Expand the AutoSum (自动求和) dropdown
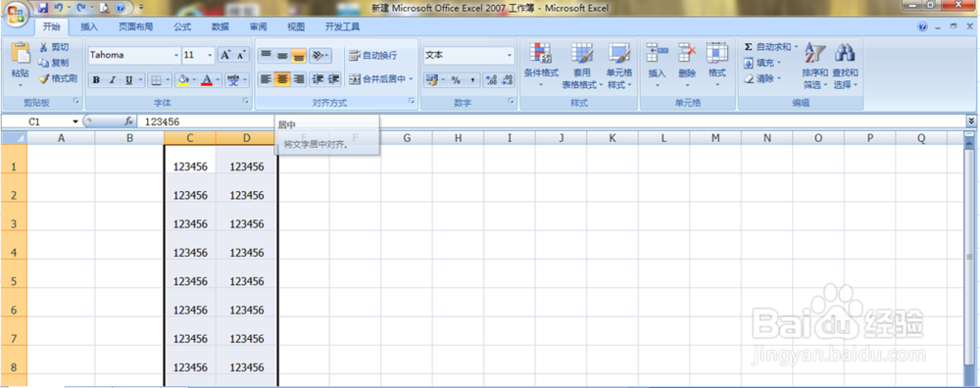Screen dimensions: 980x388 [x=796, y=47]
